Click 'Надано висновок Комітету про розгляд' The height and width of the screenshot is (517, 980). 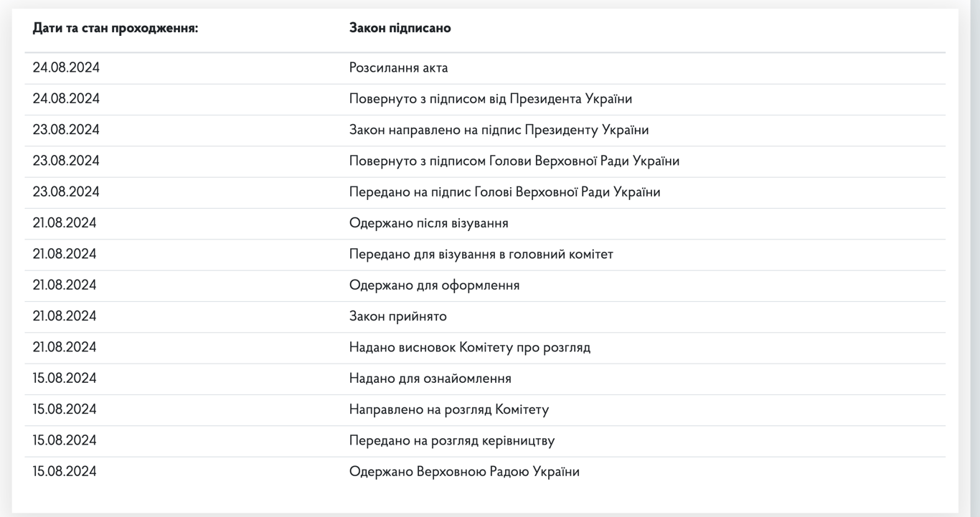click(469, 348)
